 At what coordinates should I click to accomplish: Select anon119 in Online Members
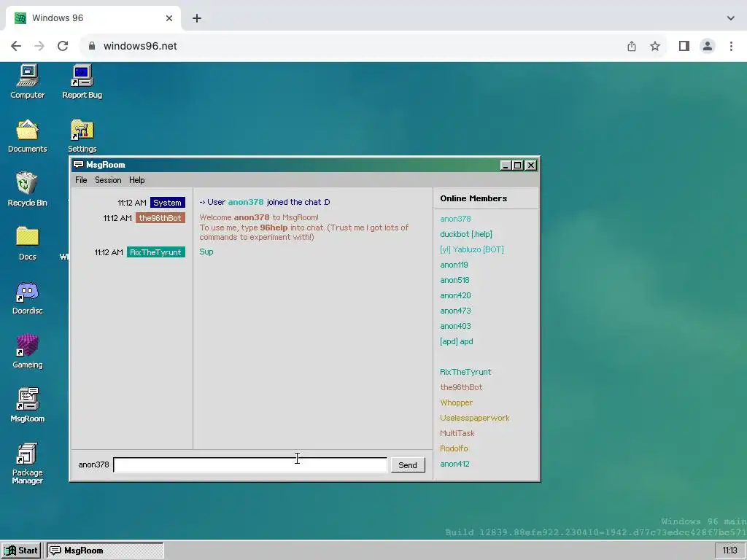tap(454, 265)
